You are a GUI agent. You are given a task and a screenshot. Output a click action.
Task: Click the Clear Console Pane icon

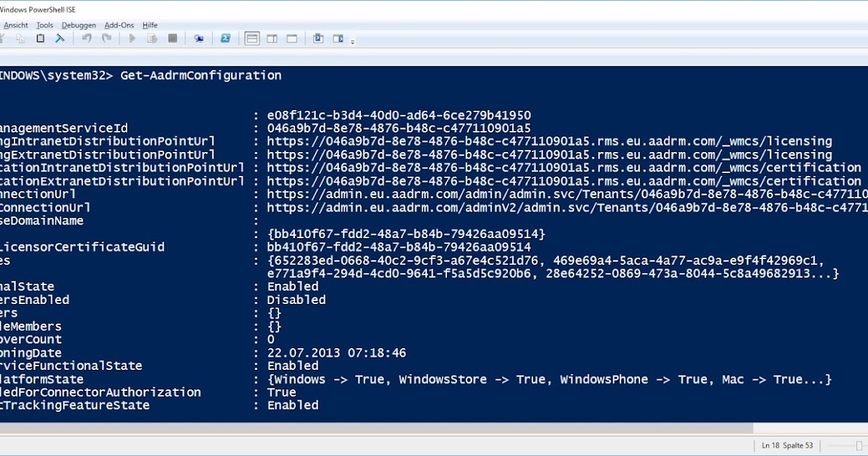click(x=60, y=38)
